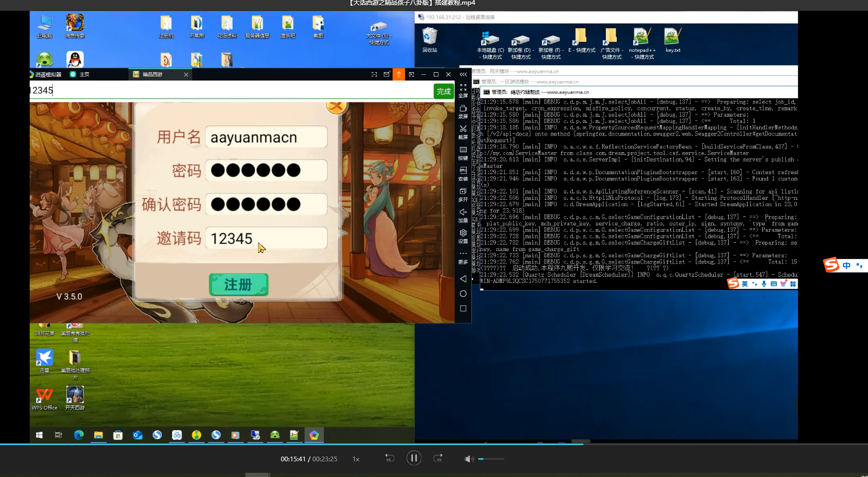Screen dimensions: 868x477
Task: Open File Explorer from the taskbar
Action: (x=98, y=435)
